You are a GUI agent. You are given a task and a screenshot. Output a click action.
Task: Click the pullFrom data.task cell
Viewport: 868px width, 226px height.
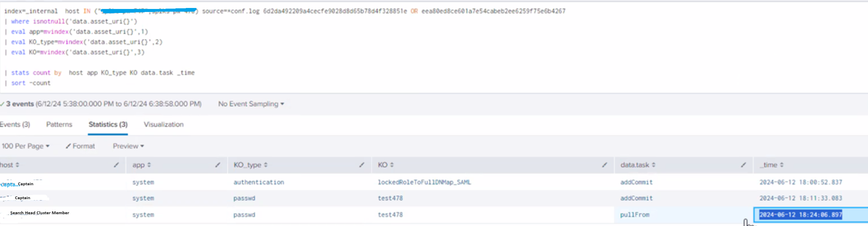click(x=635, y=215)
